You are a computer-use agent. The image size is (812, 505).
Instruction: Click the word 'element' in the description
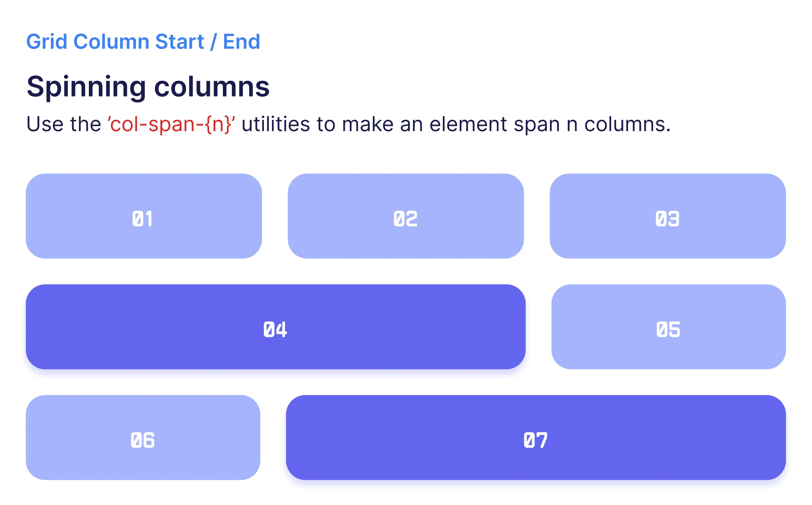(468, 124)
